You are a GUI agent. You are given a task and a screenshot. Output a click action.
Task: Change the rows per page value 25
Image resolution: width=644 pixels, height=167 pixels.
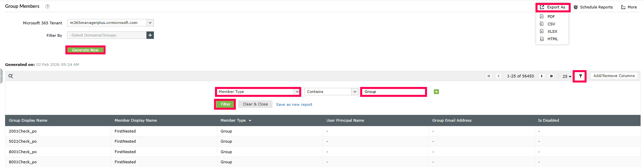click(567, 76)
